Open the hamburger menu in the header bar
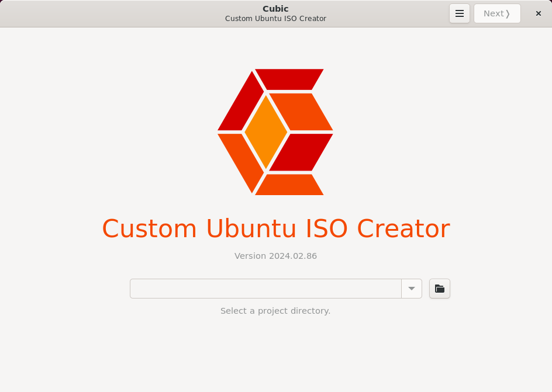 [x=460, y=13]
